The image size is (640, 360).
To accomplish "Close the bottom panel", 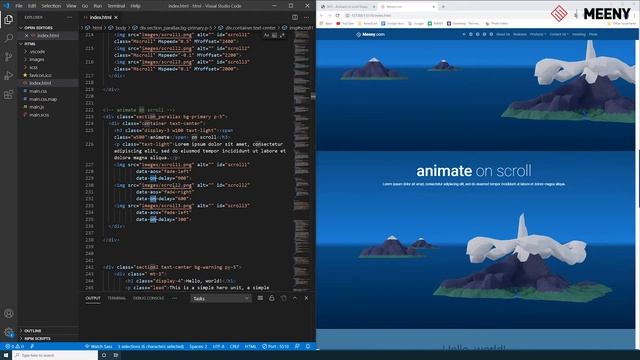I will pyautogui.click(x=307, y=298).
